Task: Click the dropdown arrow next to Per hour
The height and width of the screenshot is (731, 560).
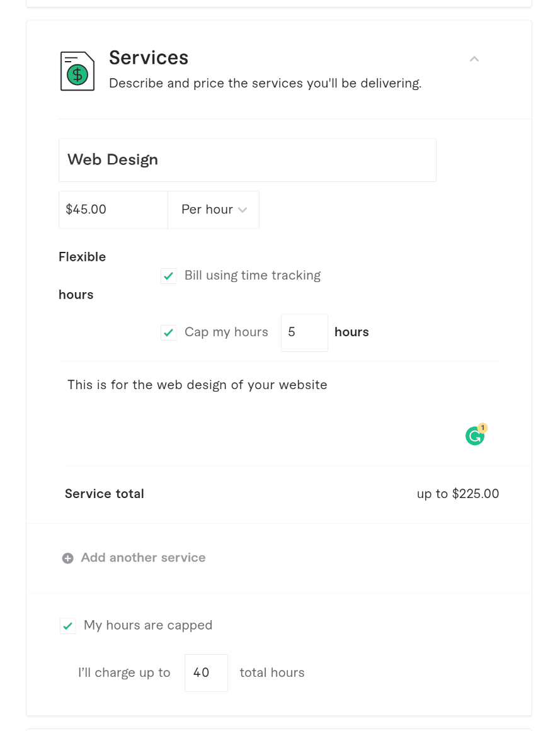Action: pos(243,210)
